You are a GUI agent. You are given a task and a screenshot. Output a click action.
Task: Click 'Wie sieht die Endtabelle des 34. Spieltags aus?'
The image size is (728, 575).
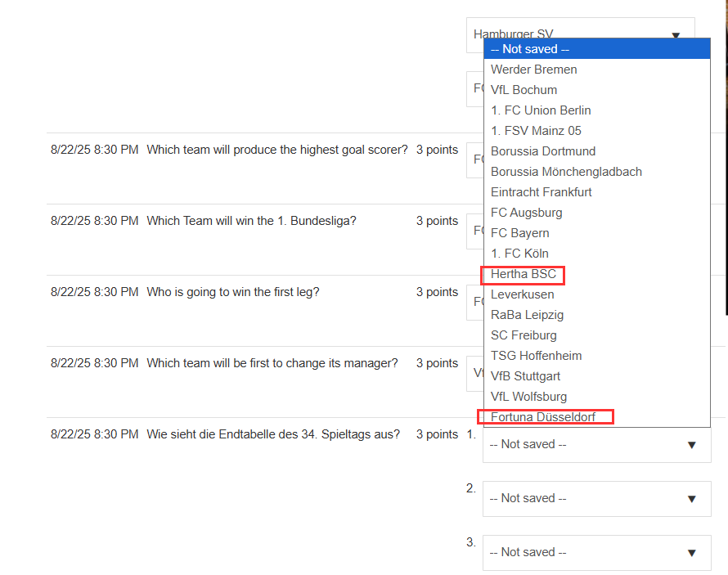click(x=273, y=434)
